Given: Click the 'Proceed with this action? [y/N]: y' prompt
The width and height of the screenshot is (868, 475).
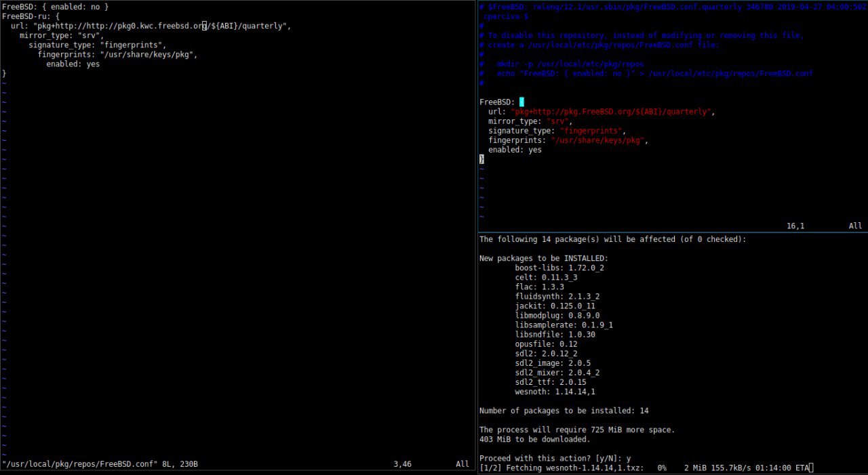Looking at the screenshot, I should point(555,457).
